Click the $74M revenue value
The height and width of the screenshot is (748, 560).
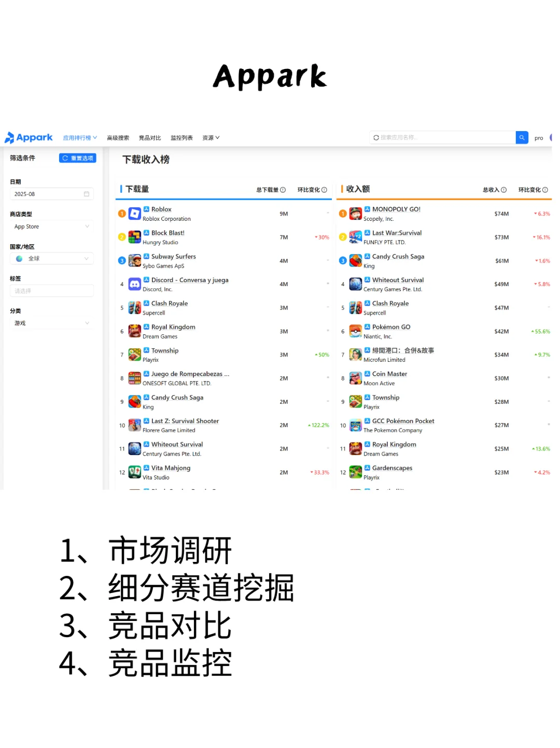tap(501, 214)
